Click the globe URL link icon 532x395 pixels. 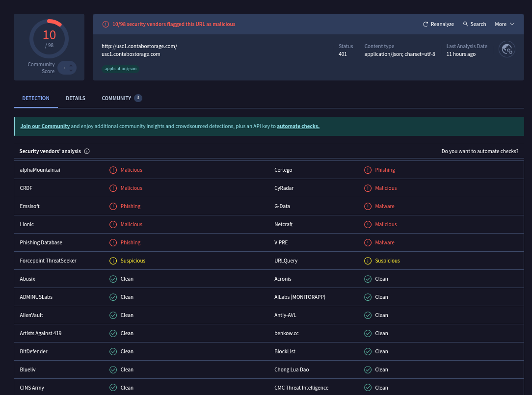point(506,49)
